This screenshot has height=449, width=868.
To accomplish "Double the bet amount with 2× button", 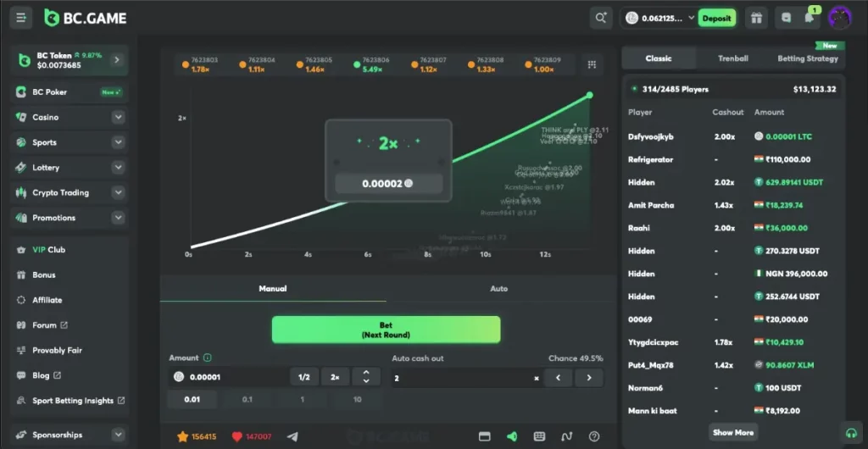I will pyautogui.click(x=335, y=377).
